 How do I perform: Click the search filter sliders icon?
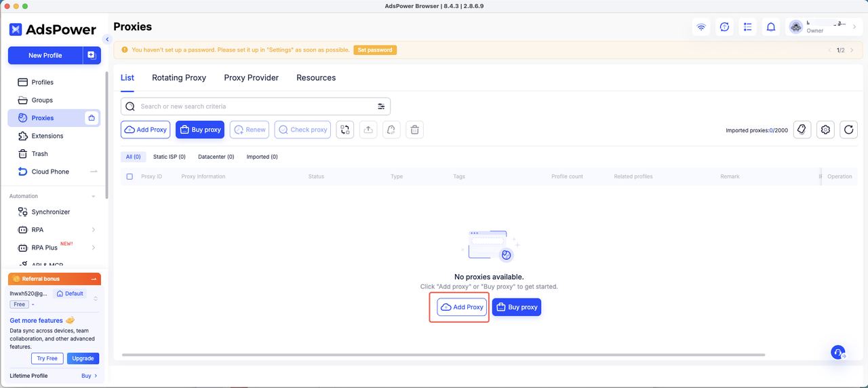(381, 106)
